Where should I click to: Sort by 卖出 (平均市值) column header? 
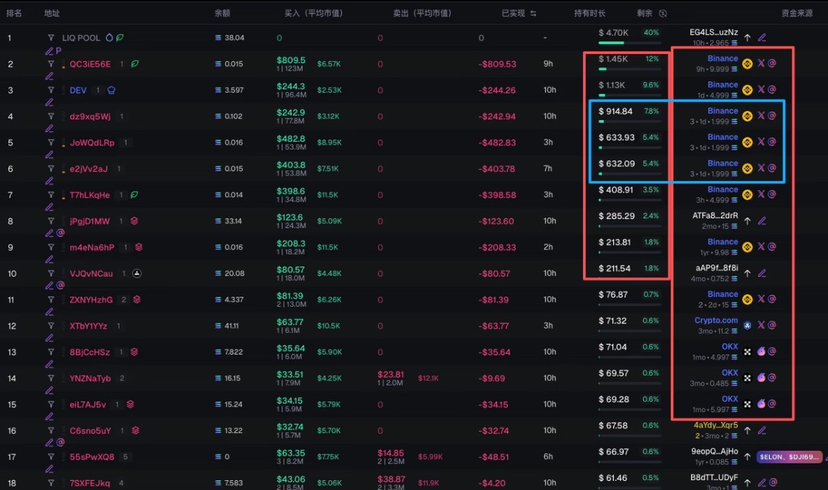point(422,13)
